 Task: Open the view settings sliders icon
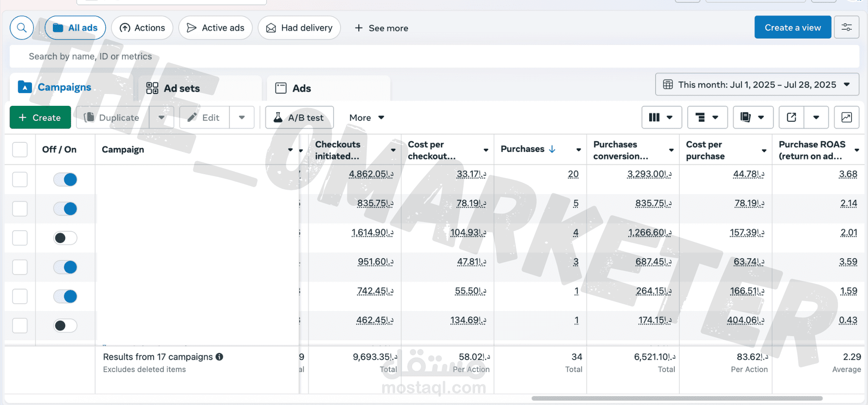click(x=847, y=27)
